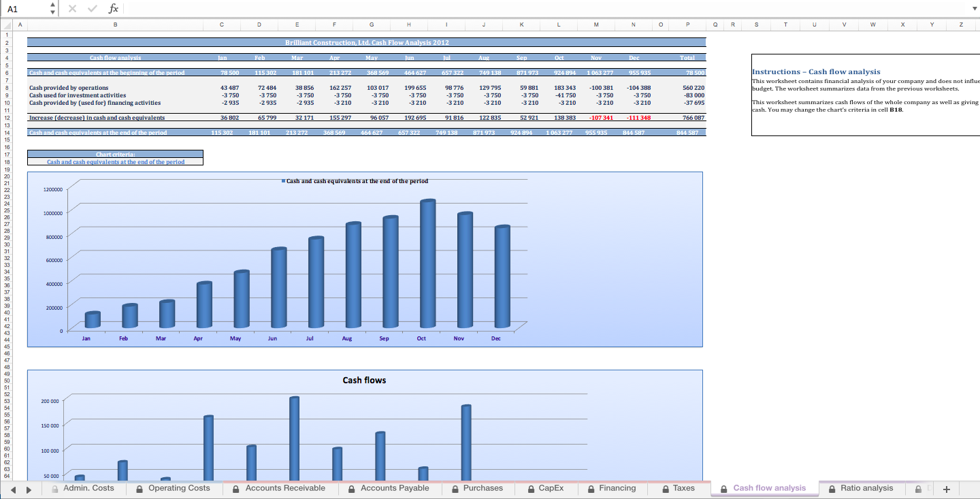Select the chart criteria cell under 'Chart criteria:'
The image size is (980, 499).
click(116, 162)
